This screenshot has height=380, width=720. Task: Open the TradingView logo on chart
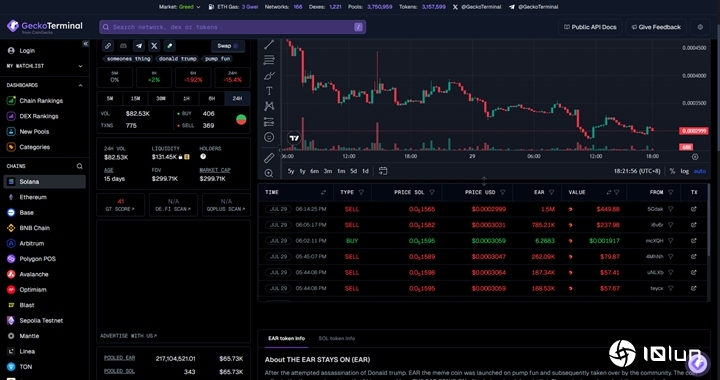coord(294,138)
